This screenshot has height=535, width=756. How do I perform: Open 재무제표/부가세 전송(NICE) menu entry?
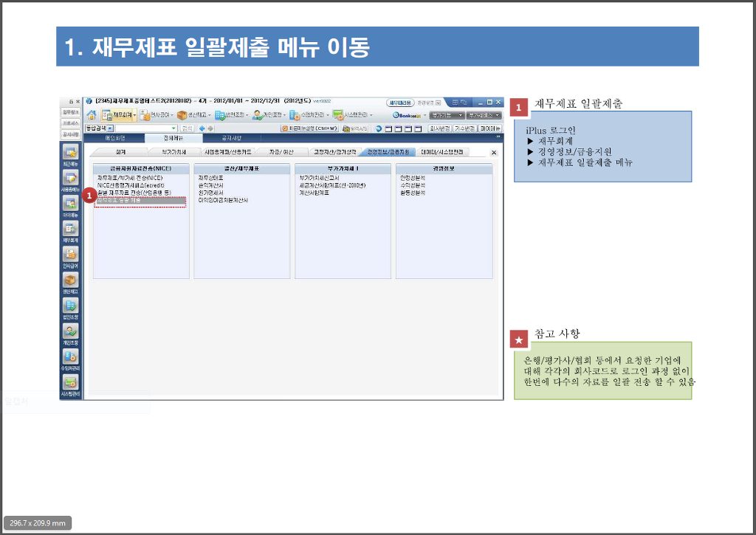pos(130,179)
